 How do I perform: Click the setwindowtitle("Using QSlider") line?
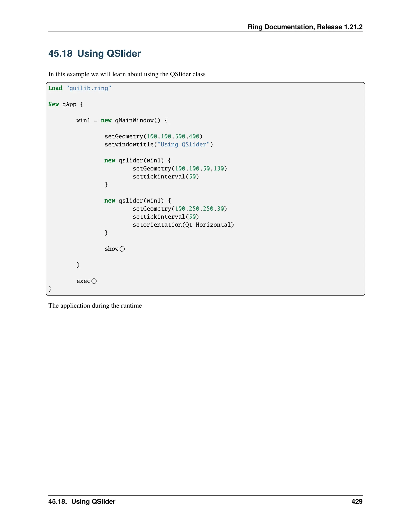point(159,145)
